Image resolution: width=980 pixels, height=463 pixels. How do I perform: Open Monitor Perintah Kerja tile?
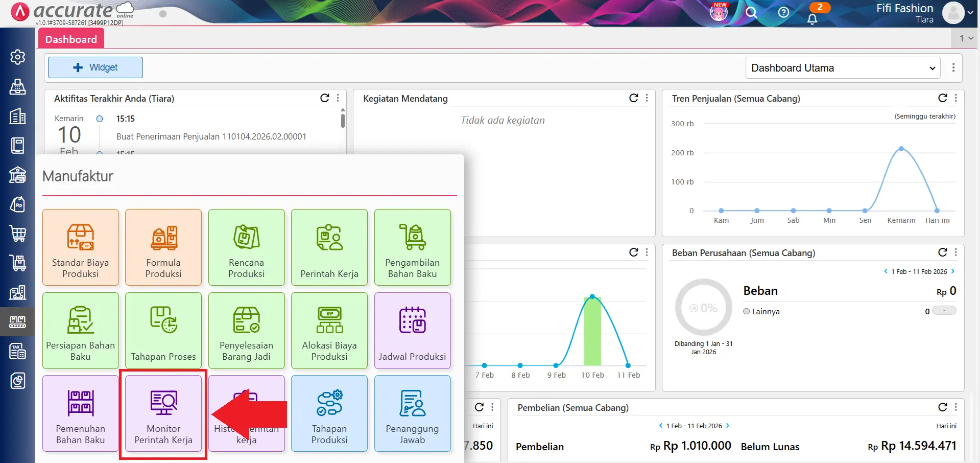point(163,413)
